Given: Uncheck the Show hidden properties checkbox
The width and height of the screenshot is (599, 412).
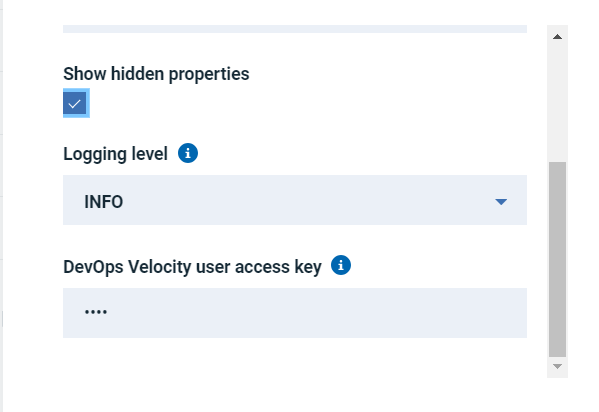Looking at the screenshot, I should [x=75, y=103].
